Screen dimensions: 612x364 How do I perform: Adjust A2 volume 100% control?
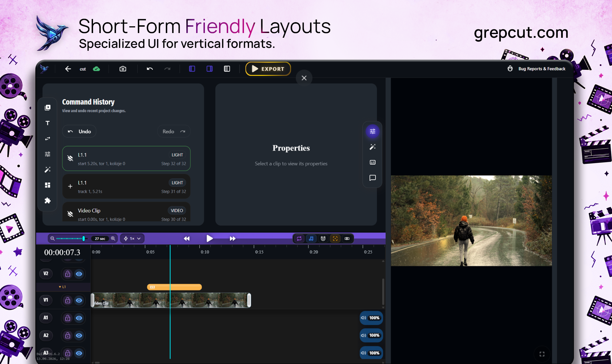[371, 335]
